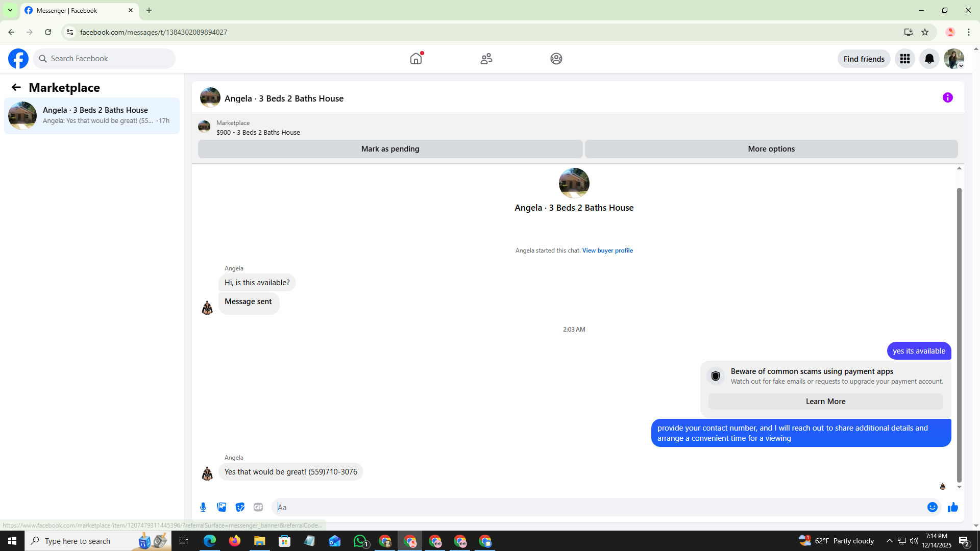Go back from Marketplace list
Screen dimensions: 980x551
pyautogui.click(x=16, y=87)
